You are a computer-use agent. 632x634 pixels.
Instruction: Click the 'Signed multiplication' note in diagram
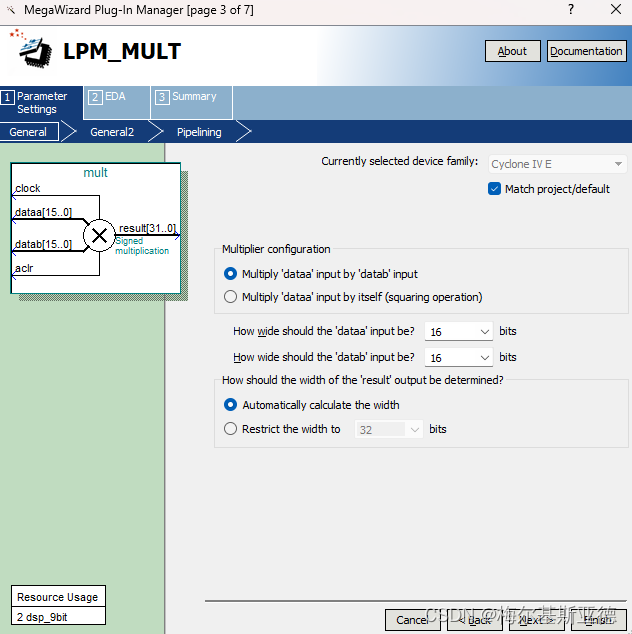point(142,246)
